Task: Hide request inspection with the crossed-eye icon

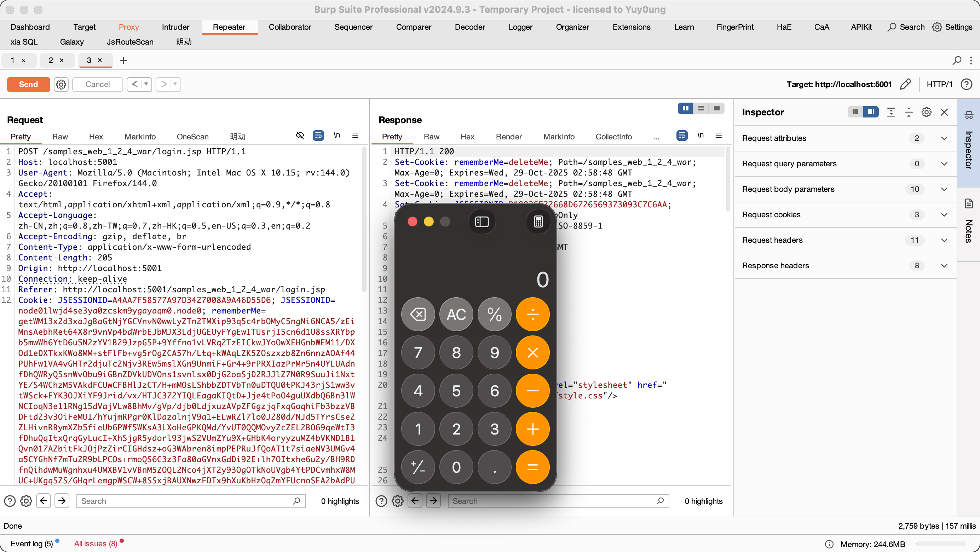Action: (300, 136)
